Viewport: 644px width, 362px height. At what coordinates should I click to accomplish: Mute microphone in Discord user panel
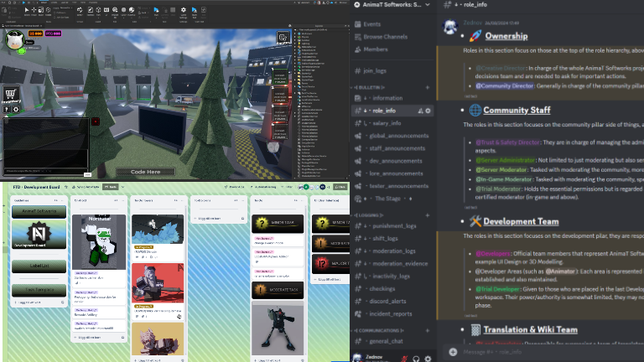[x=402, y=356]
